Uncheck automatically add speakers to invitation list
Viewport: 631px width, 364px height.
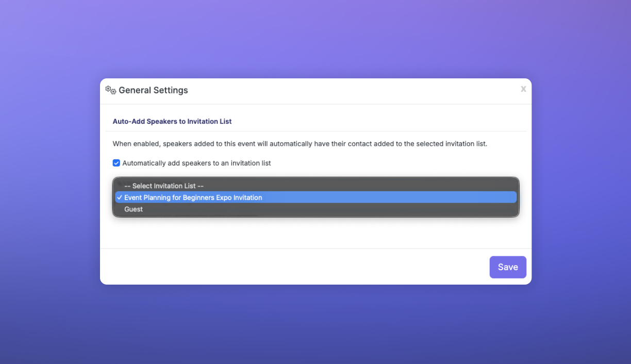coord(116,163)
